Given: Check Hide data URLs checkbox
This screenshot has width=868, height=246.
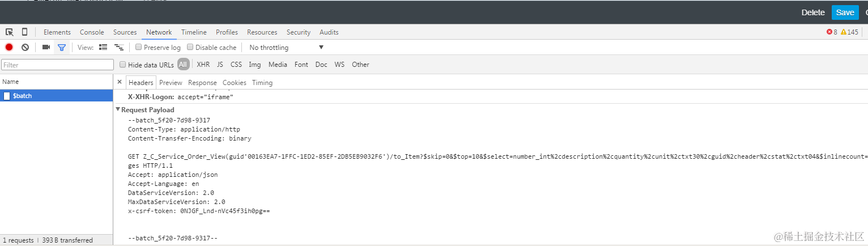Looking at the screenshot, I should (x=122, y=65).
